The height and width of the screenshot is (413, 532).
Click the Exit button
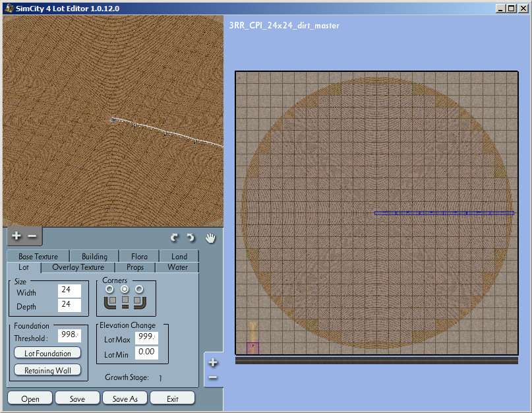(x=172, y=398)
